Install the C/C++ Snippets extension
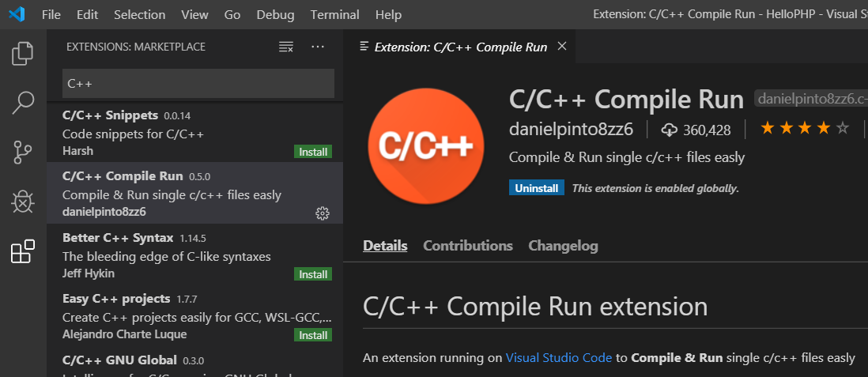This screenshot has height=377, width=868. click(313, 152)
